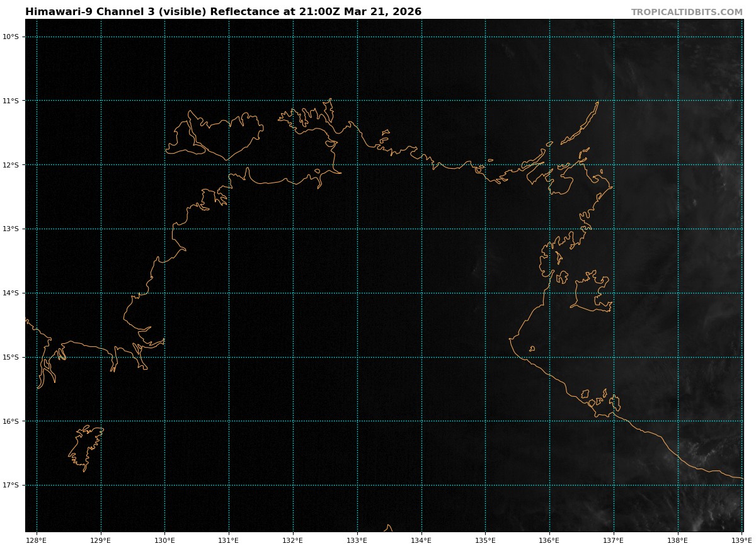Click grid intersection of 11°S and 138°E
Screen dimensions: 756x546
coord(678,101)
